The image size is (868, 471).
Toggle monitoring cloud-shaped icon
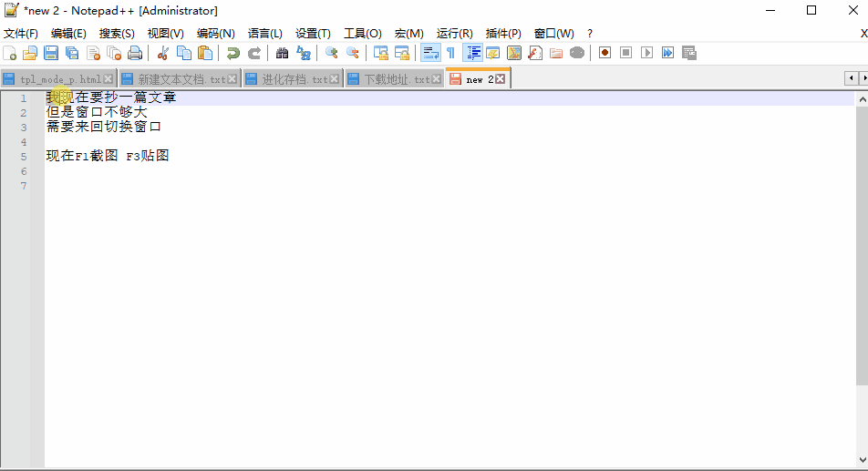pyautogui.click(x=577, y=53)
